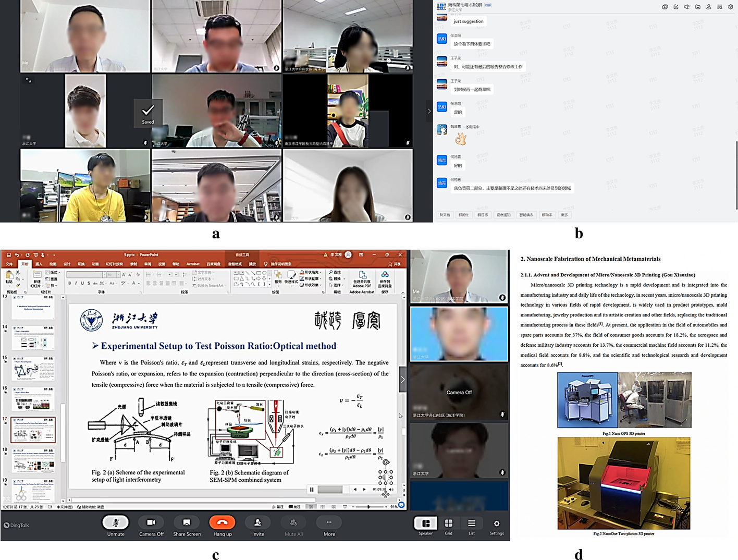Image resolution: width=738 pixels, height=560 pixels.
Task: Click 保存到百度网盘 button
Action: tap(385, 279)
